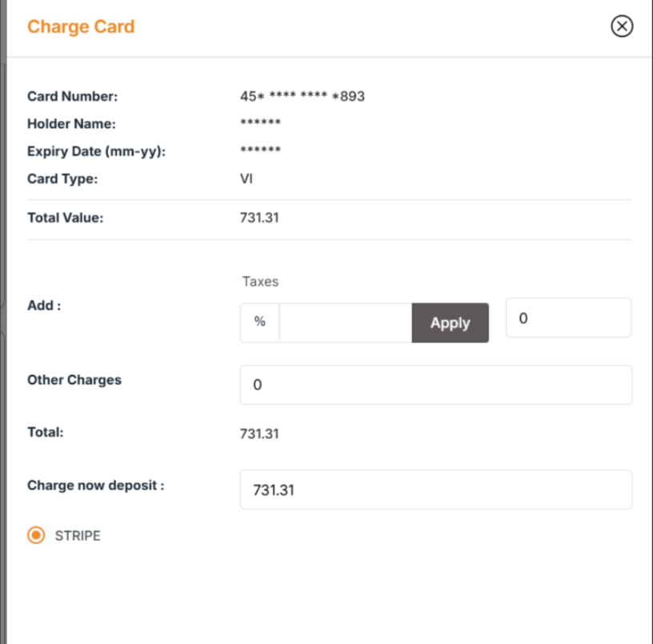The width and height of the screenshot is (653, 644).
Task: Focus the Other Charges input field
Action: point(435,385)
